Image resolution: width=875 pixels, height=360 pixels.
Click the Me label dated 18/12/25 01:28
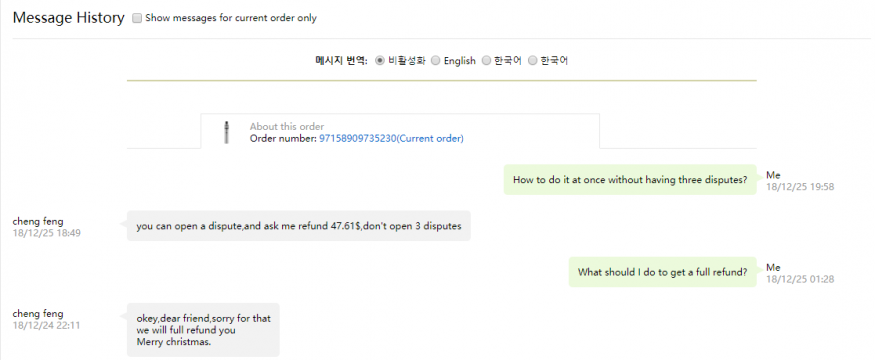tap(773, 267)
